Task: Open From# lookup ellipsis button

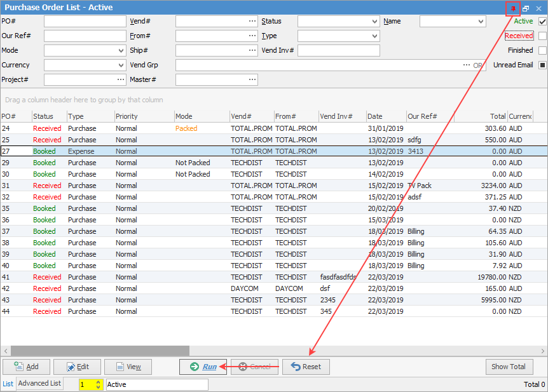Action: tap(252, 36)
